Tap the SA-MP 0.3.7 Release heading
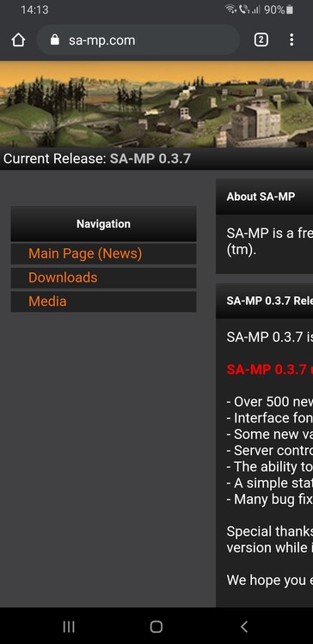The height and width of the screenshot is (644, 313). tap(269, 301)
